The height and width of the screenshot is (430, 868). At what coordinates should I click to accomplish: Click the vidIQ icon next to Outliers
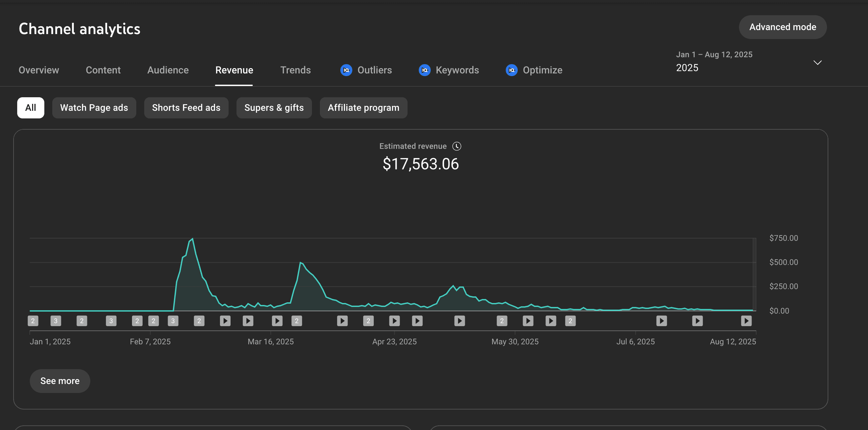click(x=346, y=70)
